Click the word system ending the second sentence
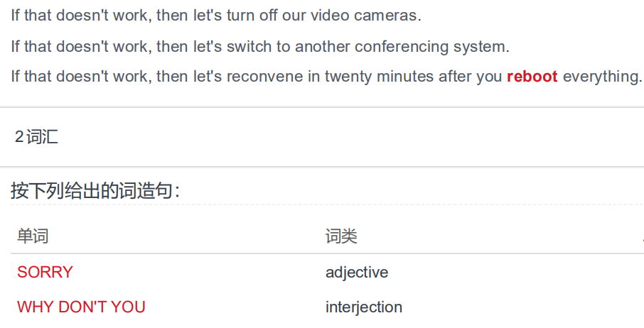The width and height of the screenshot is (644, 328). (x=481, y=47)
